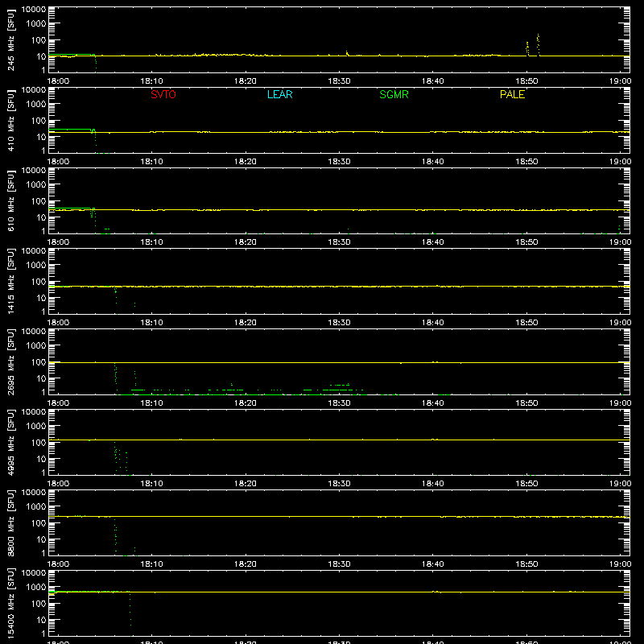The image size is (644, 644).
Task: Select the 610 MHz [SFU] axis title
Action: click(10, 201)
